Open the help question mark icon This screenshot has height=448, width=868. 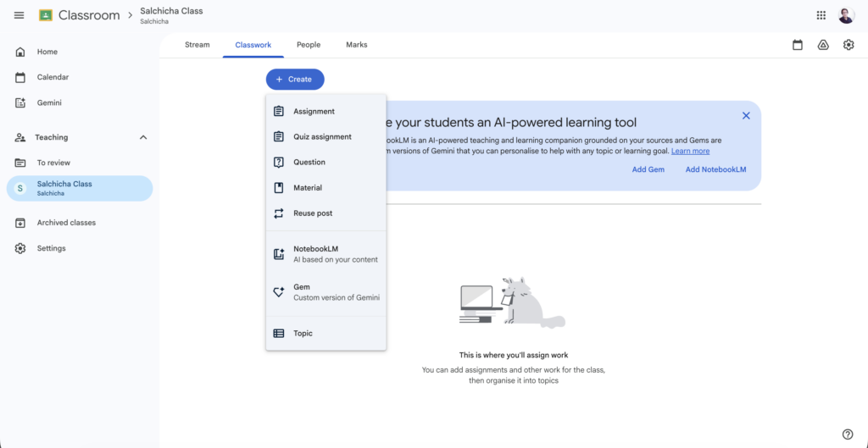point(847,434)
